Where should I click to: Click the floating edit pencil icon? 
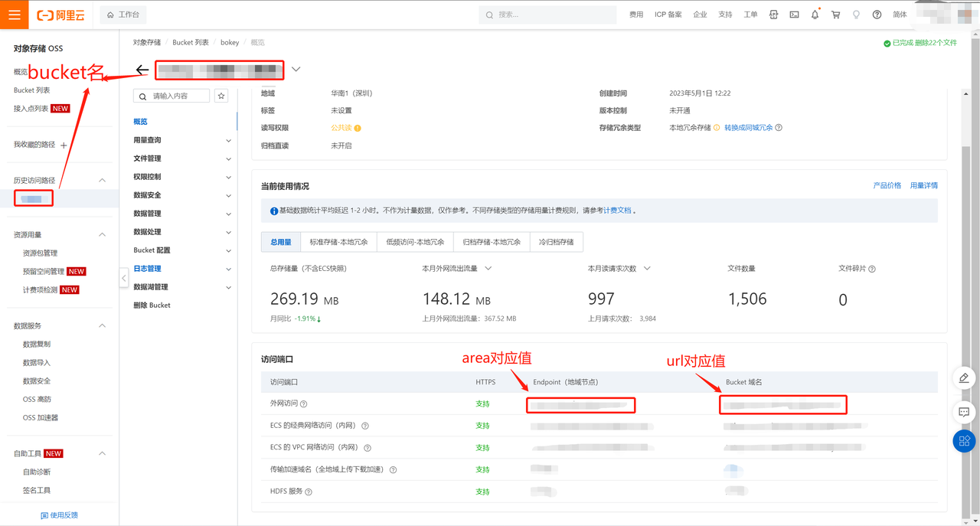[x=964, y=378]
